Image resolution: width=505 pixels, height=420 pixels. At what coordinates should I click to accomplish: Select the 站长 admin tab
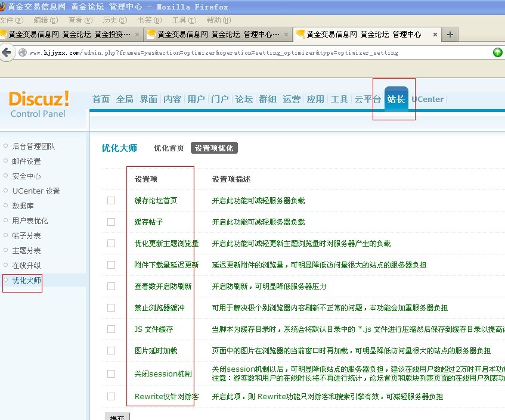pyautogui.click(x=396, y=99)
